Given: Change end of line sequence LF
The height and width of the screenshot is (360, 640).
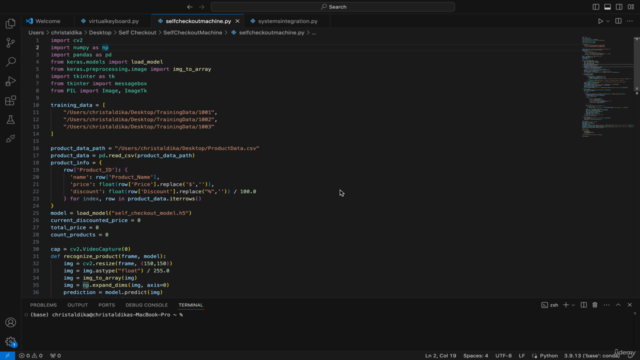Looking at the screenshot, I should (x=522, y=356).
